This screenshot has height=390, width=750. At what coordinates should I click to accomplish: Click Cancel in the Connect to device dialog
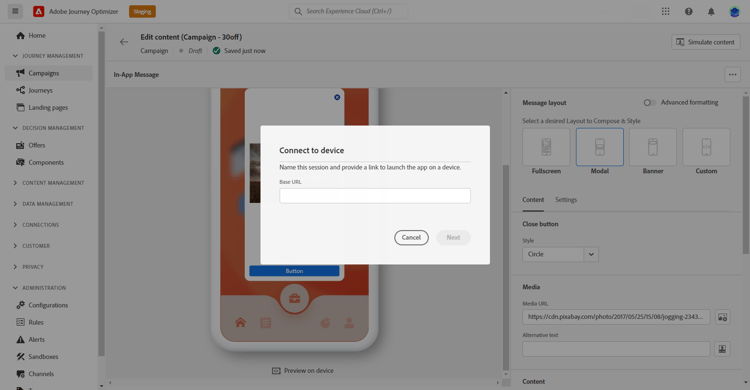[411, 237]
